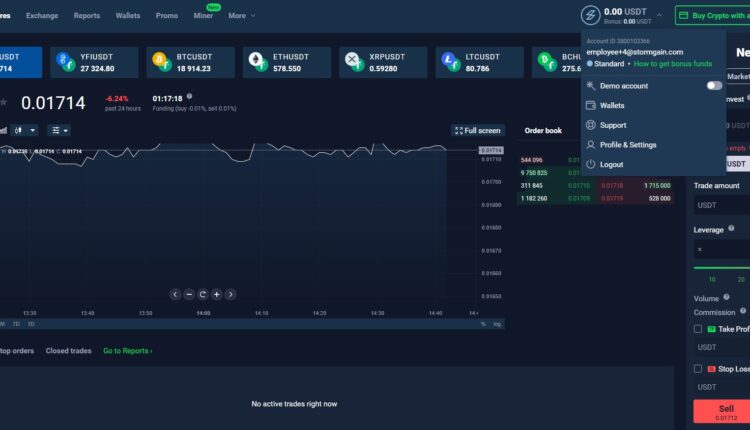Click the Trade amount USDT input field
This screenshot has height=430, width=750.
click(721, 205)
